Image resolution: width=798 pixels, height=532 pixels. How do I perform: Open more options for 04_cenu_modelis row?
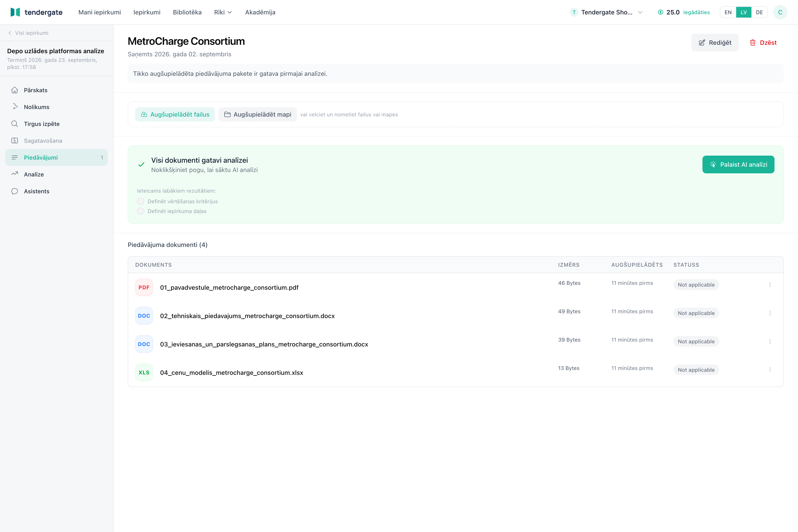point(770,370)
